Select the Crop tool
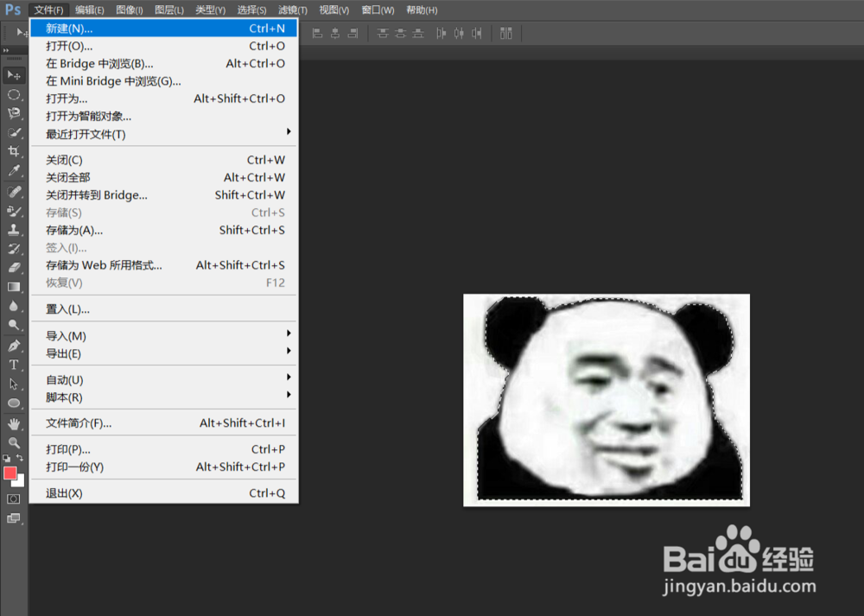864x616 pixels. pyautogui.click(x=14, y=151)
